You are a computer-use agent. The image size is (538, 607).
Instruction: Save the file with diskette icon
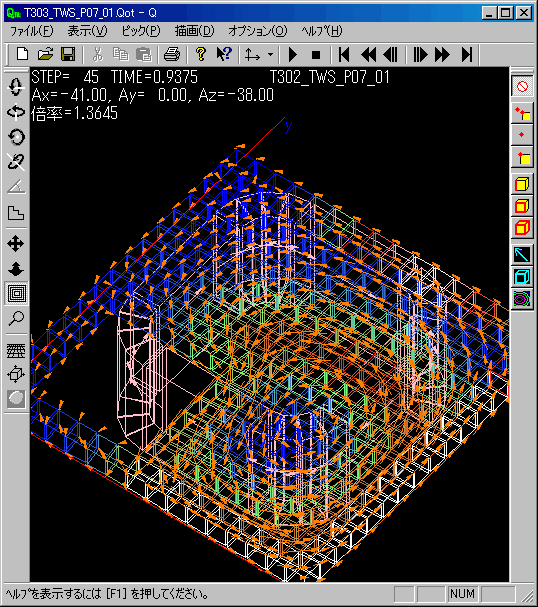68,55
